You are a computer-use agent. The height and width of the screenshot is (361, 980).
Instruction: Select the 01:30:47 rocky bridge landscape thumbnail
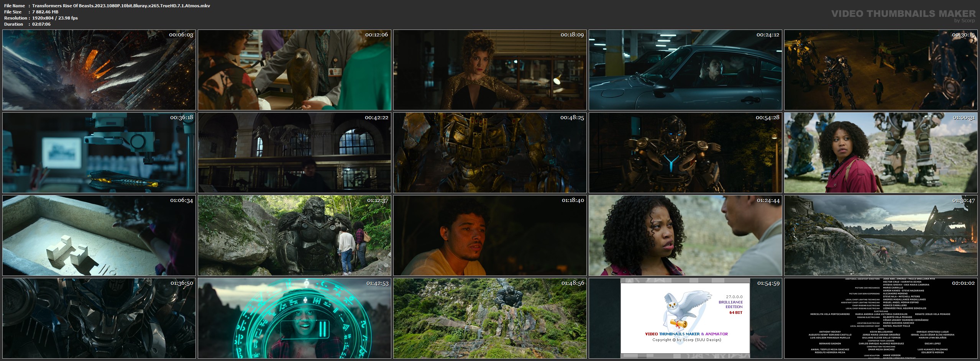(x=881, y=236)
